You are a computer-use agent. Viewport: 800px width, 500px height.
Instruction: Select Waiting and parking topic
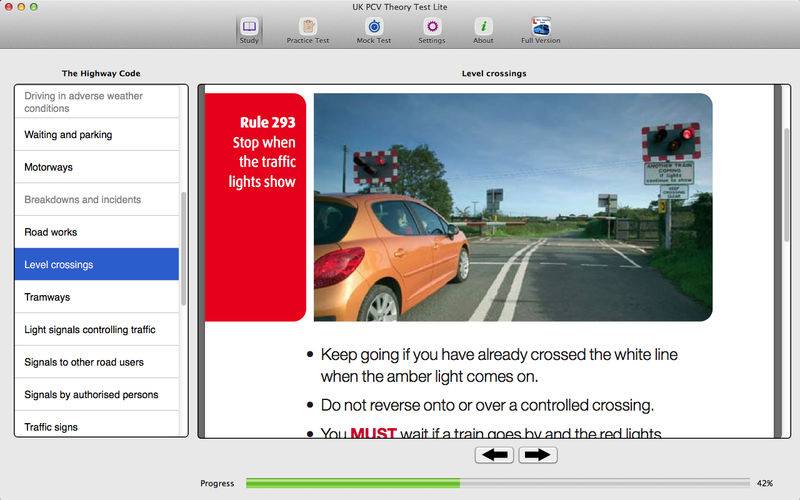97,135
